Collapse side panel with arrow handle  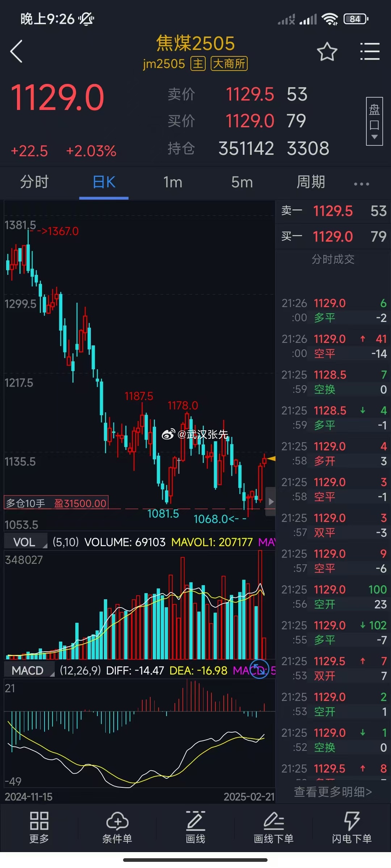[x=271, y=502]
